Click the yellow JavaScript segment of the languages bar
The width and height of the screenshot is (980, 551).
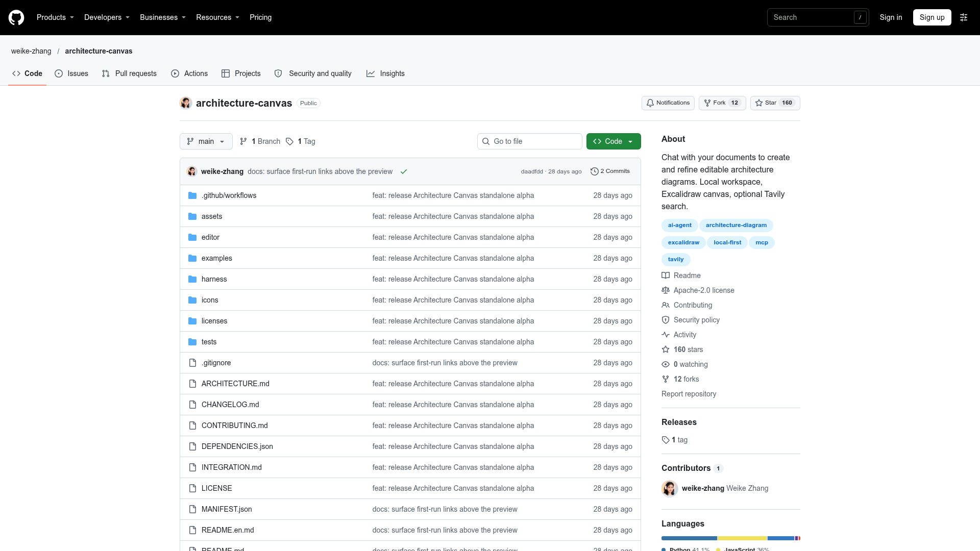(742, 538)
